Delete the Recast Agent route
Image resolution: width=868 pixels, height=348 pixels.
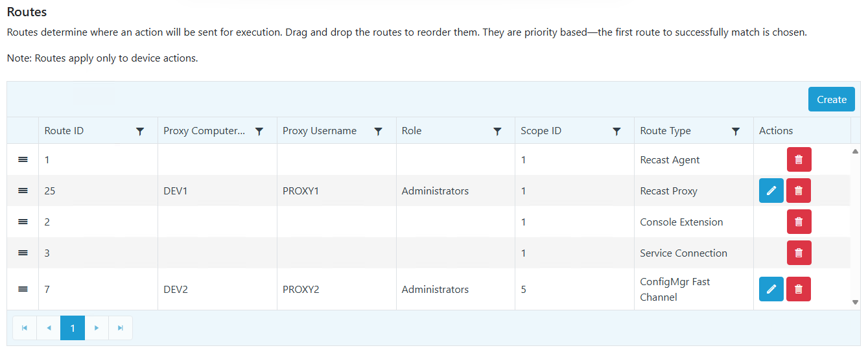point(799,159)
